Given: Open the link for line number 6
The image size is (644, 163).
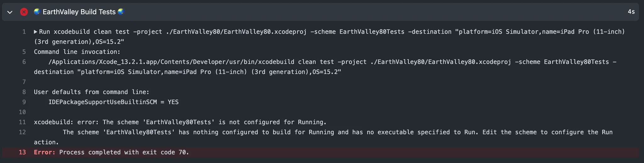Looking at the screenshot, I should (24, 62).
